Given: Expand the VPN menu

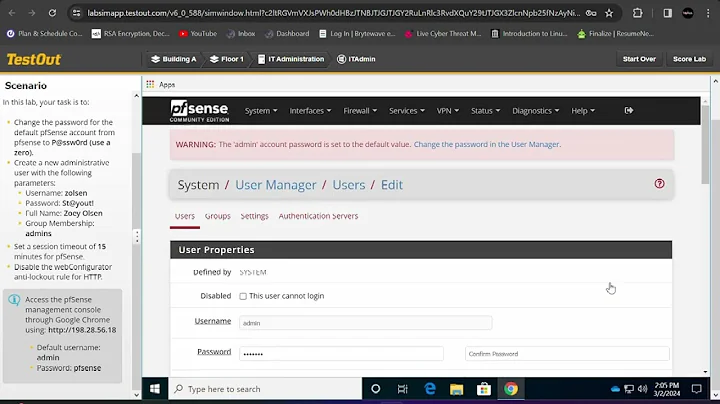Looking at the screenshot, I should click(448, 111).
